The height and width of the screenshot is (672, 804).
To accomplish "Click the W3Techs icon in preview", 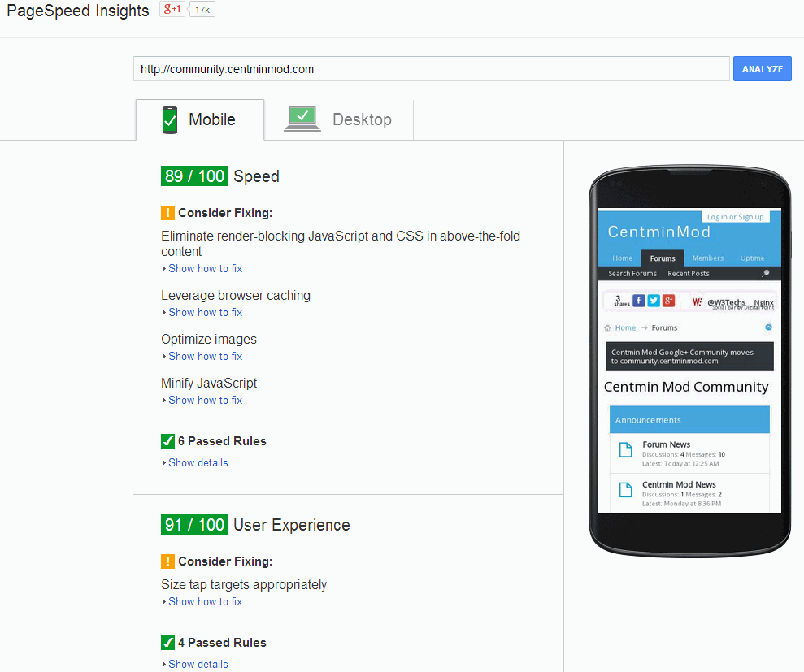I will click(x=697, y=302).
